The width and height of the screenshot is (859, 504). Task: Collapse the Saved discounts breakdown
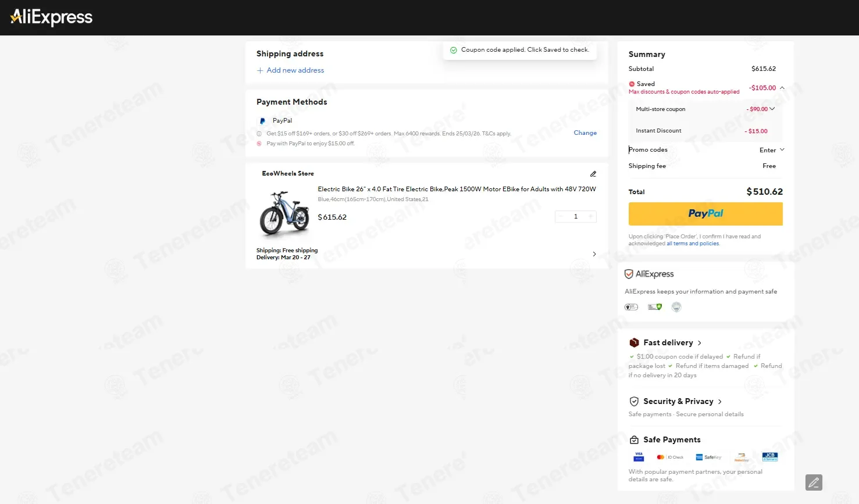click(782, 88)
